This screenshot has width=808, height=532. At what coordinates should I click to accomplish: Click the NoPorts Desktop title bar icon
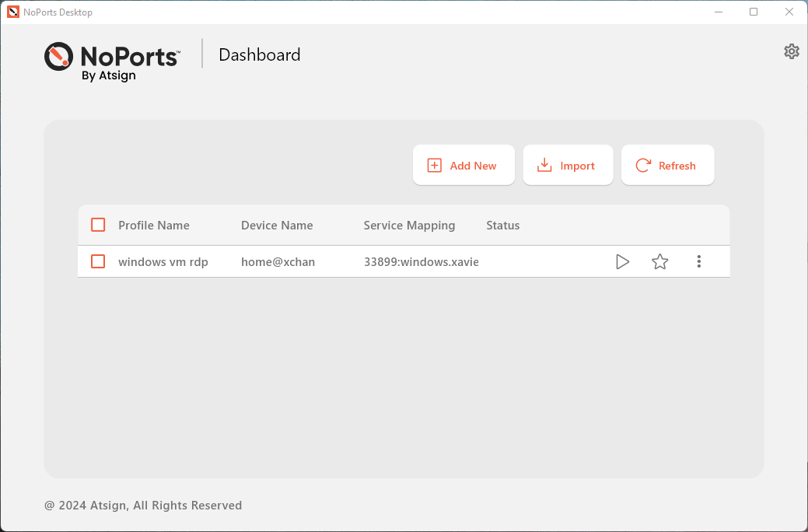coord(13,12)
